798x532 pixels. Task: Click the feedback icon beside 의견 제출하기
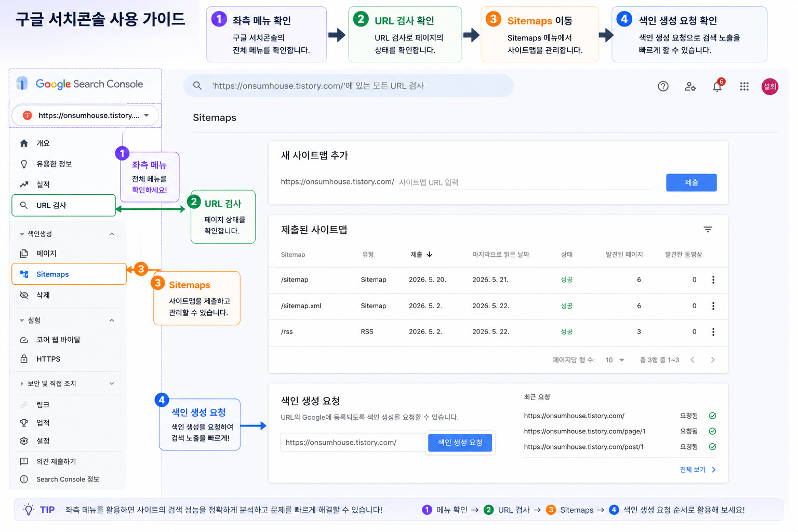[24, 461]
